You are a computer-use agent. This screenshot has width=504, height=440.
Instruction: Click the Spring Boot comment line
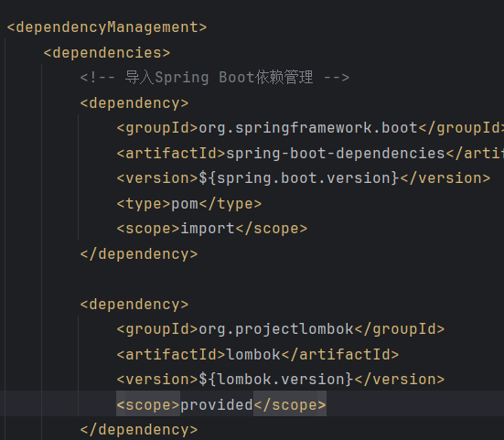[215, 78]
